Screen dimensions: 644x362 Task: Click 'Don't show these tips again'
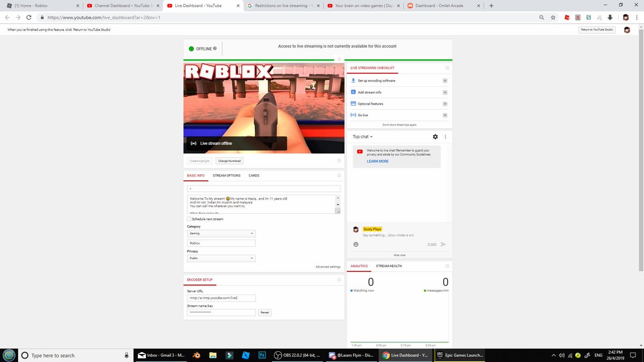click(x=399, y=124)
